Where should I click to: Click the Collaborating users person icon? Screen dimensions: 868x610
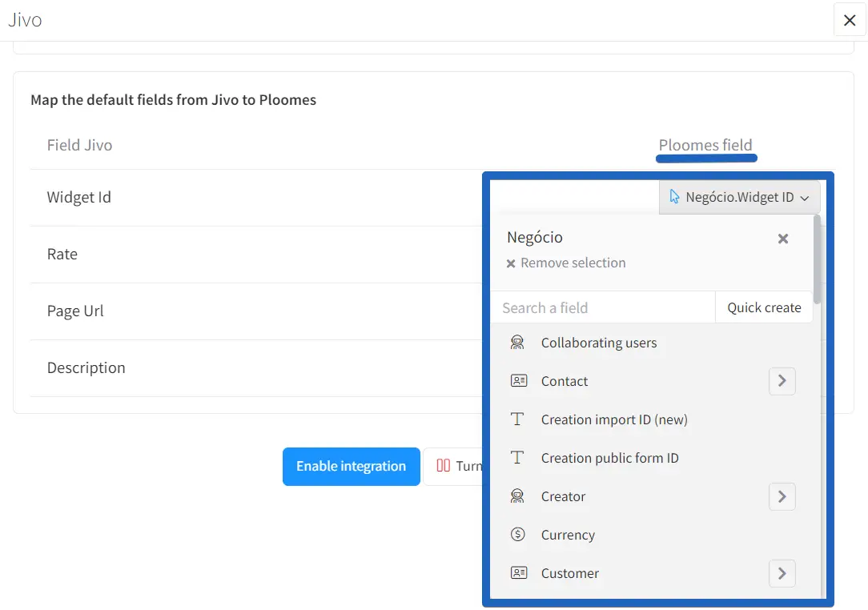coord(517,343)
